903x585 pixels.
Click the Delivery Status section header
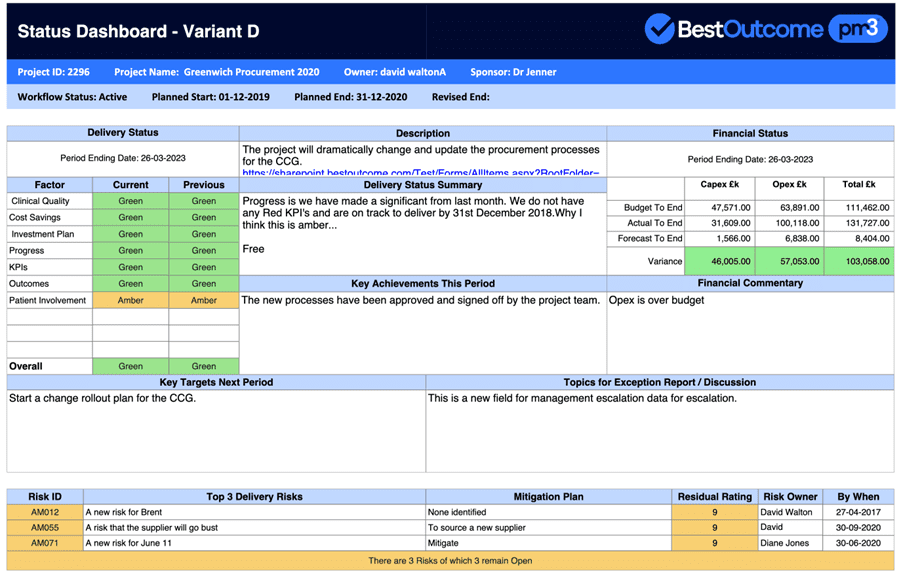123,133
